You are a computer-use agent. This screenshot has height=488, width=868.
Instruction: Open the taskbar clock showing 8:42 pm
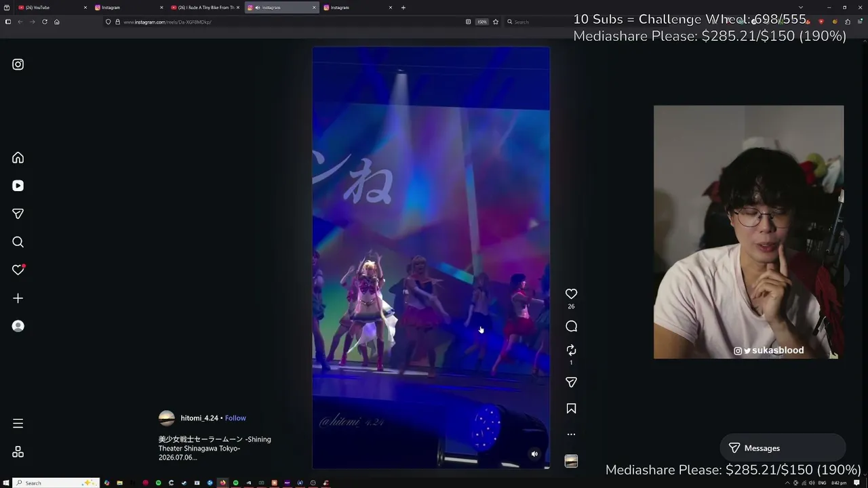(x=839, y=483)
